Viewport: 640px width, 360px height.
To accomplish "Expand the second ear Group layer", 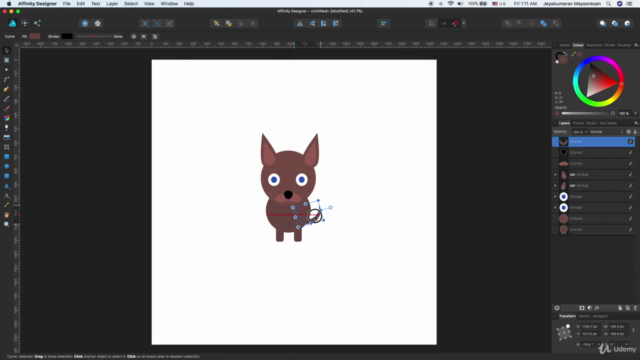I will point(555,186).
